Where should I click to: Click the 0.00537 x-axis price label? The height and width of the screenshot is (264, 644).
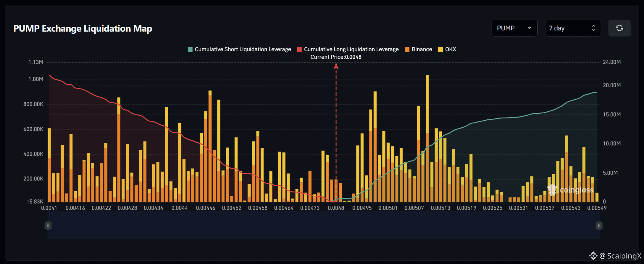click(x=545, y=208)
